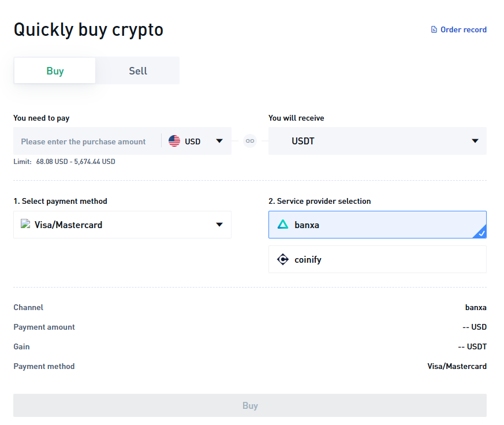
Task: Switch to the Sell tab
Action: click(x=138, y=71)
